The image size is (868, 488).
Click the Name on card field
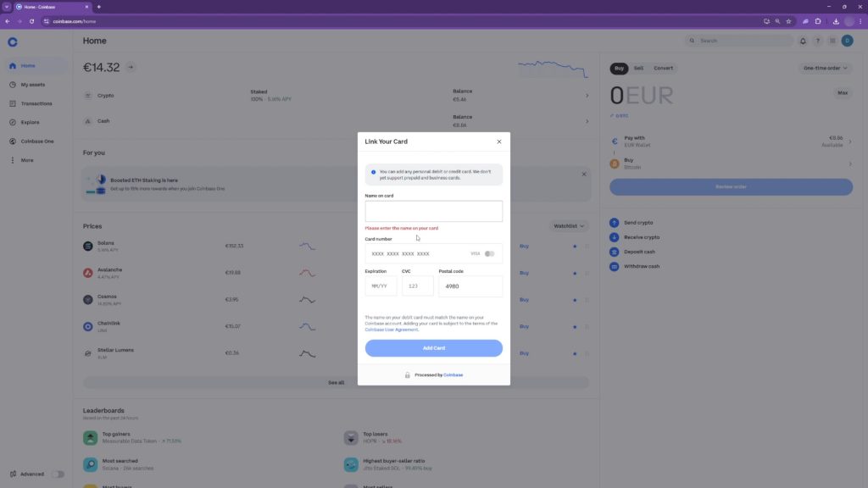pyautogui.click(x=433, y=211)
